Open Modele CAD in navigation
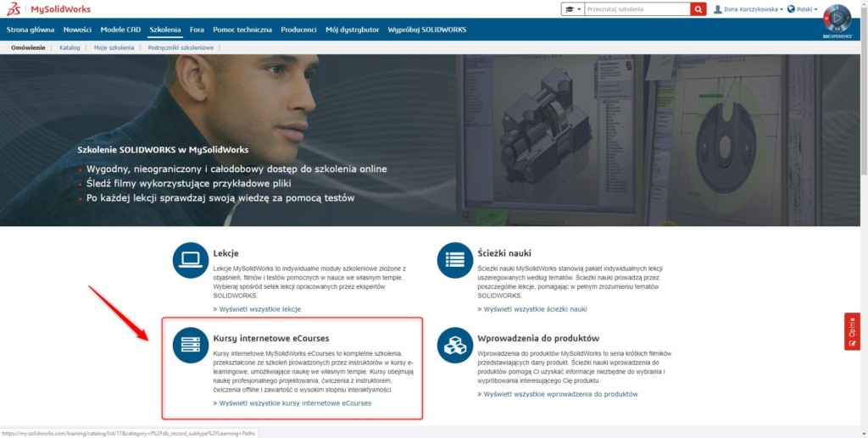The height and width of the screenshot is (438, 868). [120, 30]
